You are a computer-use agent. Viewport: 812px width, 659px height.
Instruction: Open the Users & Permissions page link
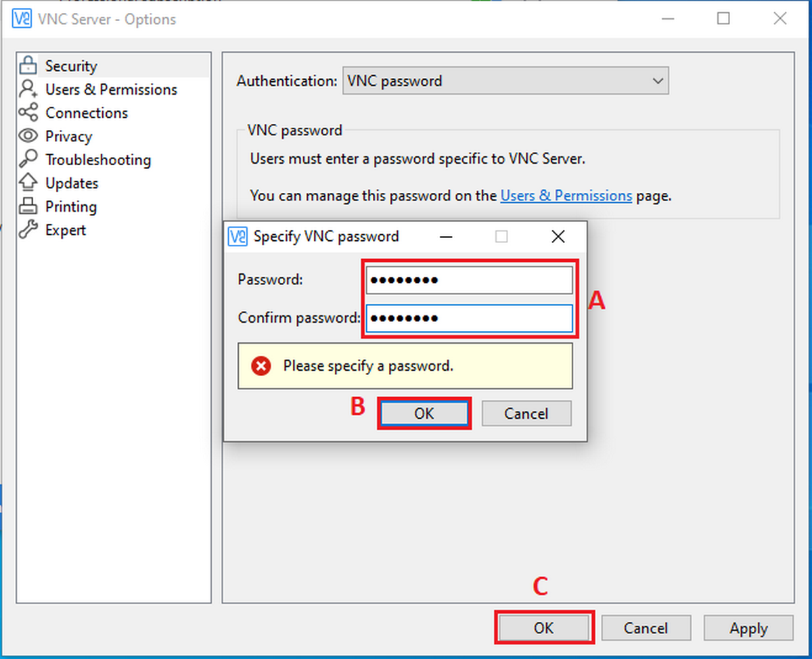(566, 196)
